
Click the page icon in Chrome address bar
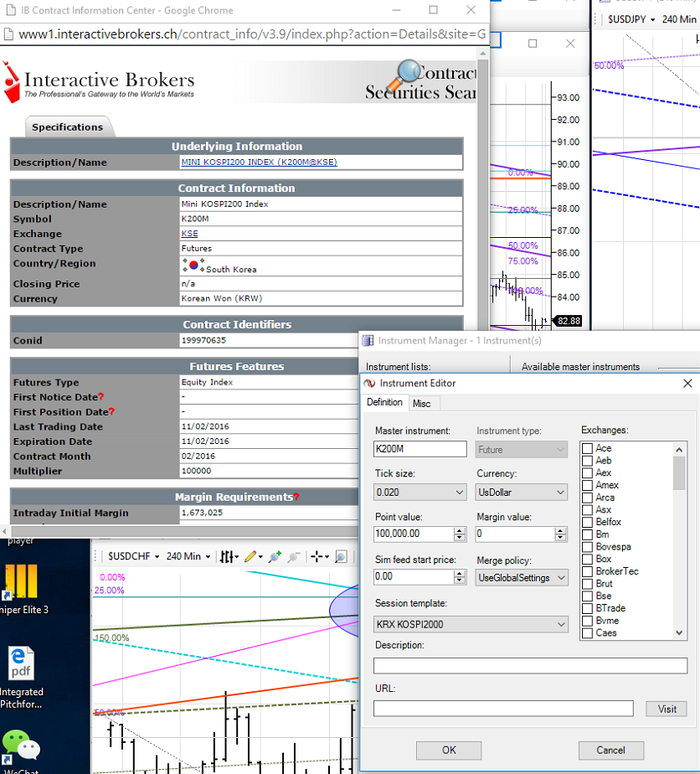pyautogui.click(x=8, y=34)
